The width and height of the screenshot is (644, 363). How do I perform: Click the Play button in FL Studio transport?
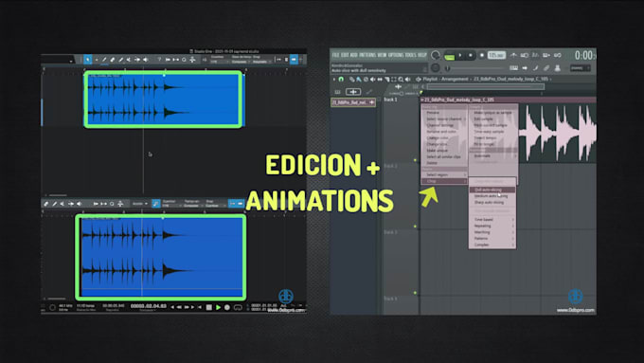click(x=460, y=55)
